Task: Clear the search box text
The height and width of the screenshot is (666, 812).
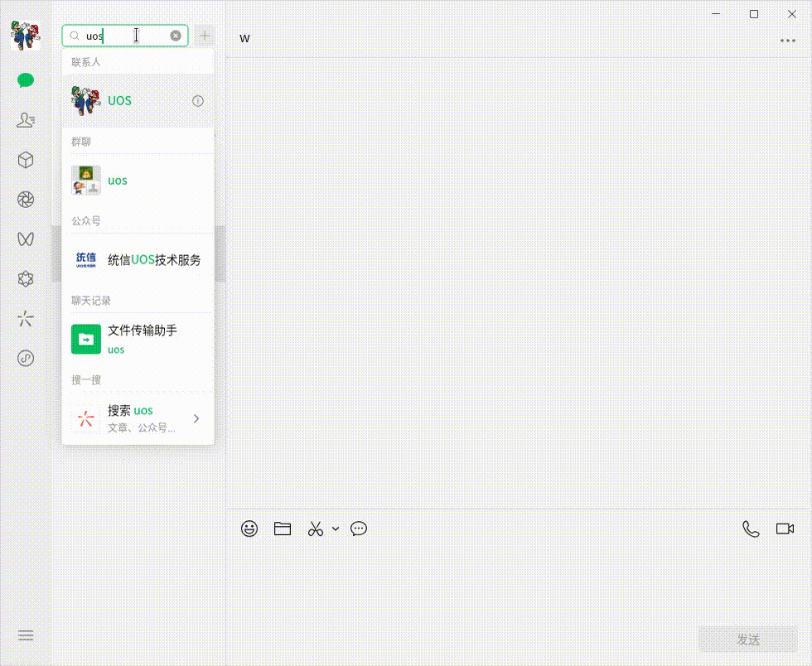Action: [176, 36]
